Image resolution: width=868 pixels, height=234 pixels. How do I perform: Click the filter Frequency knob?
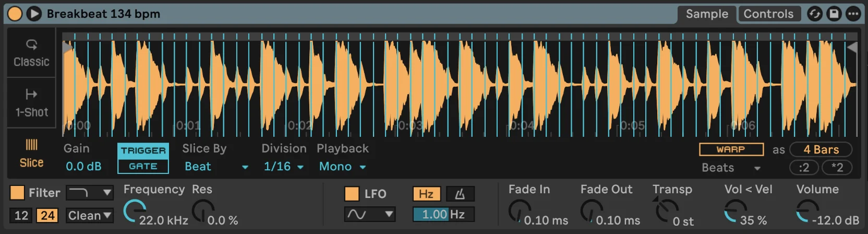(134, 210)
